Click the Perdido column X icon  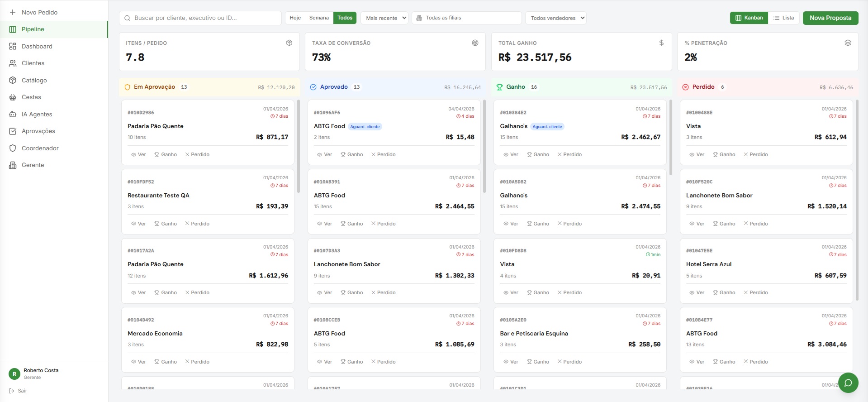685,87
